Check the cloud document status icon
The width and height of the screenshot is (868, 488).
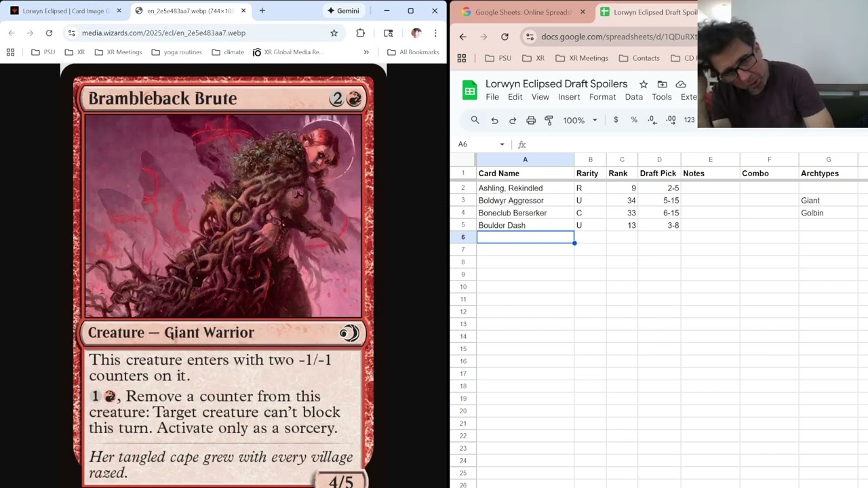point(681,84)
